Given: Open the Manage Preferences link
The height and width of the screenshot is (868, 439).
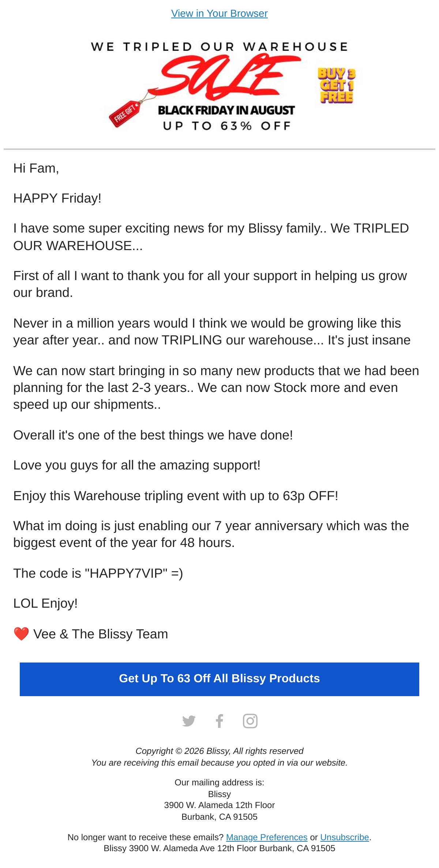Looking at the screenshot, I should coord(267,837).
